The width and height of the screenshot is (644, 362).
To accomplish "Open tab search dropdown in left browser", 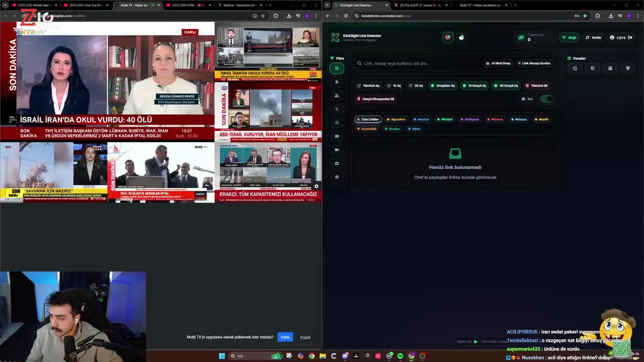I will tap(5, 5).
